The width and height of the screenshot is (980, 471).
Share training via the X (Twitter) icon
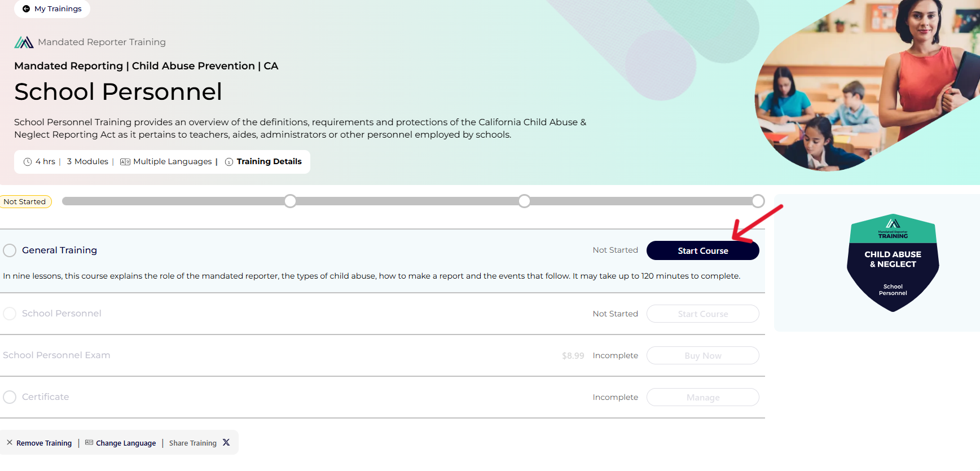[226, 443]
